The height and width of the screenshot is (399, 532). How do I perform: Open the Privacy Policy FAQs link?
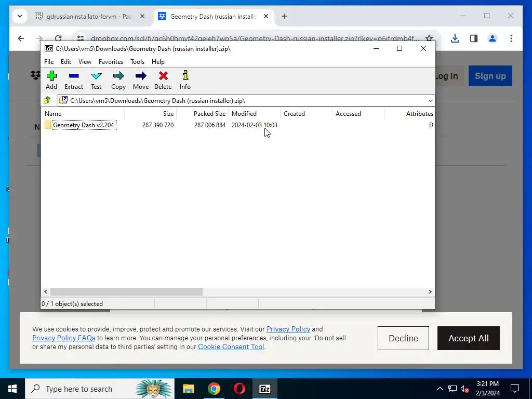point(63,338)
